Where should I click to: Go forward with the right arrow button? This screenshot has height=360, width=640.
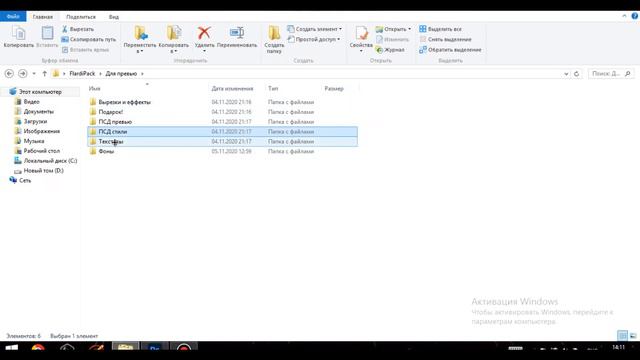coord(23,73)
